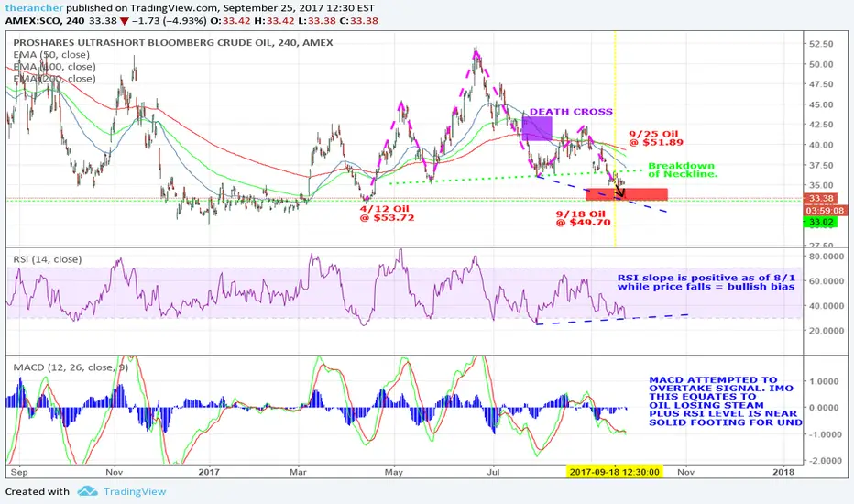
Task: Click the 'Breakdown of Neckline.' green annotation
Action: [x=683, y=170]
